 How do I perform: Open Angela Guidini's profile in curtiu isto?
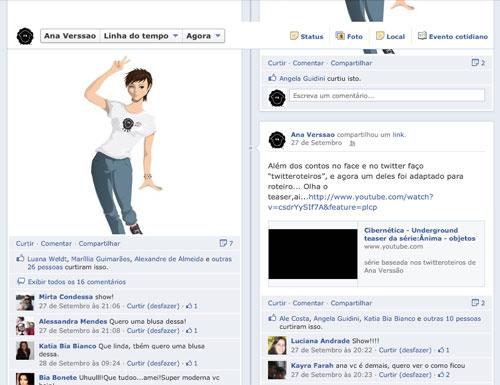302,79
